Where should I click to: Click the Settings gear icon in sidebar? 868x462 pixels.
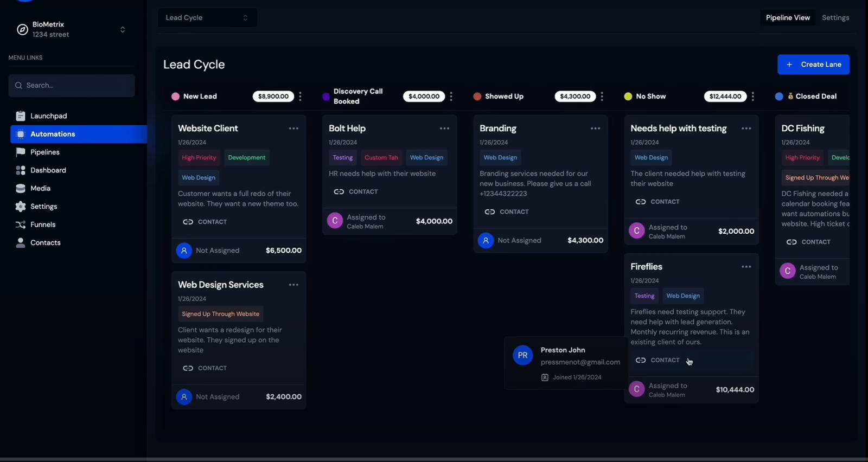pos(21,207)
